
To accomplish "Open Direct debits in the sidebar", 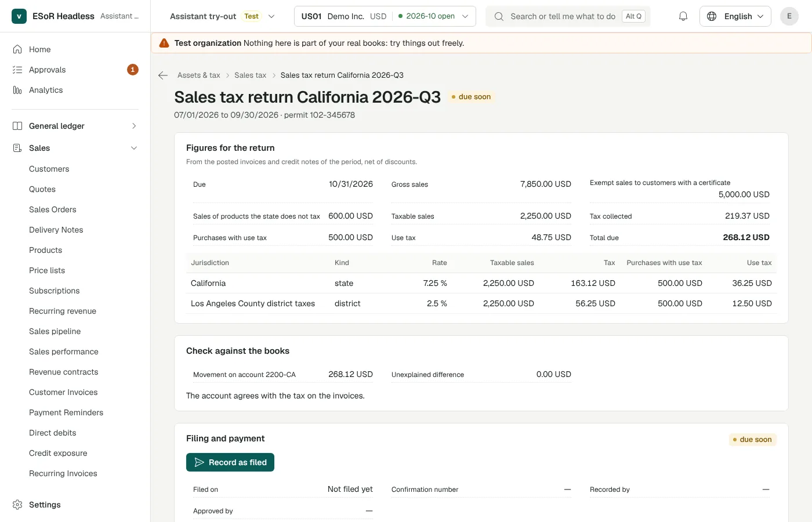I will point(53,433).
